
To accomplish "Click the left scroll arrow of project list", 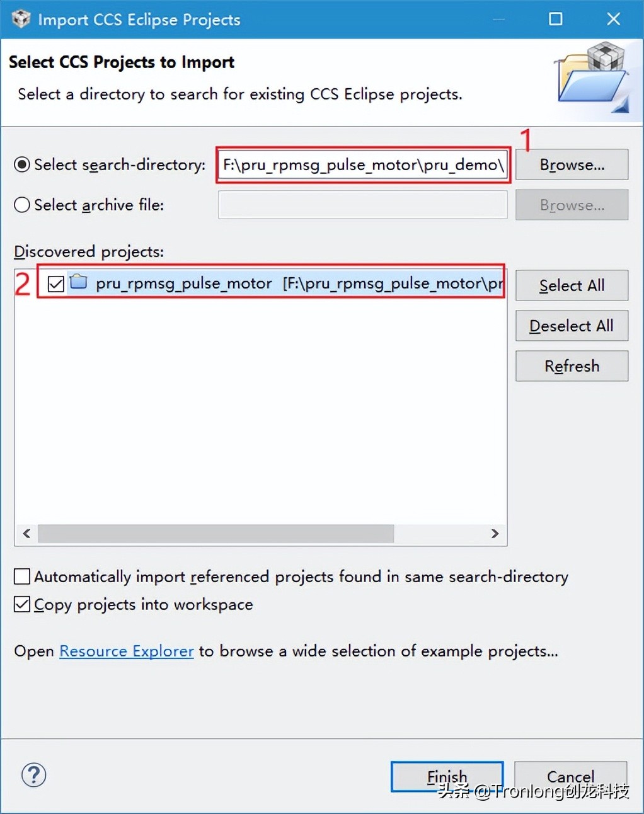I will tap(26, 534).
